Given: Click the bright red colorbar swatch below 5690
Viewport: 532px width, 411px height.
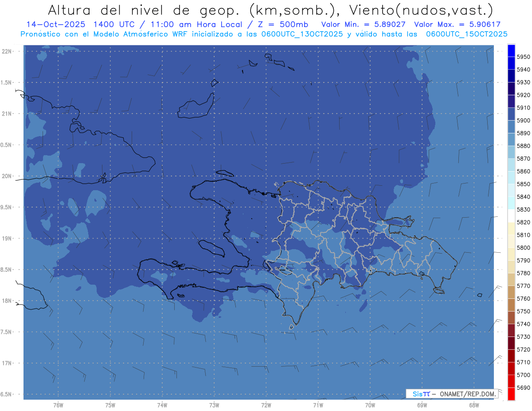Looking at the screenshot, I should click(511, 394).
